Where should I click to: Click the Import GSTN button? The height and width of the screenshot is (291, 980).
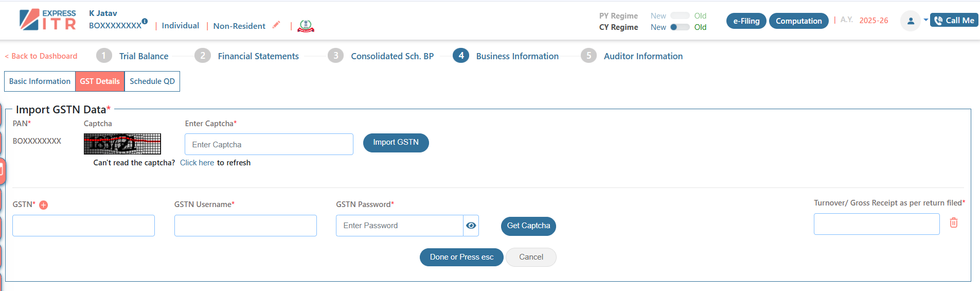(x=396, y=143)
